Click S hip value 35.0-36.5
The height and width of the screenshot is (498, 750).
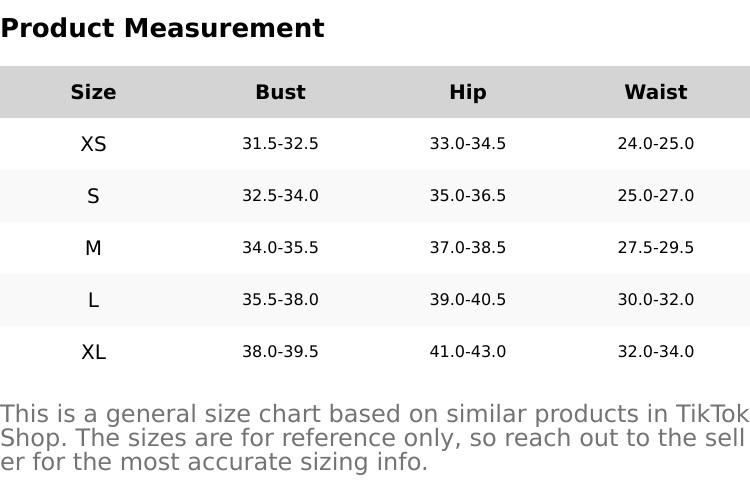tap(468, 196)
